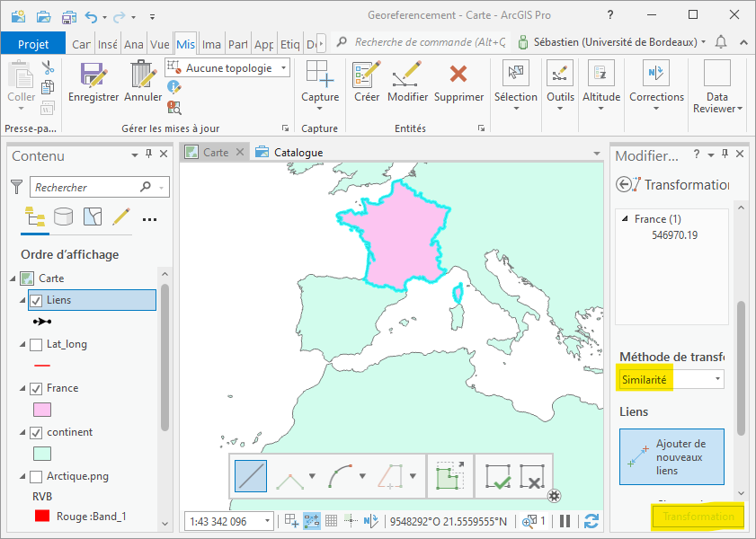Click Ajouter de nouveaux liens button
This screenshot has height=539, width=756.
pyautogui.click(x=672, y=456)
